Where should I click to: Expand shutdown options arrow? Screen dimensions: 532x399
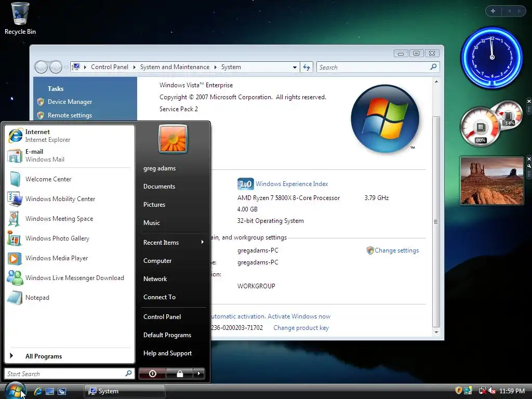[199, 374]
